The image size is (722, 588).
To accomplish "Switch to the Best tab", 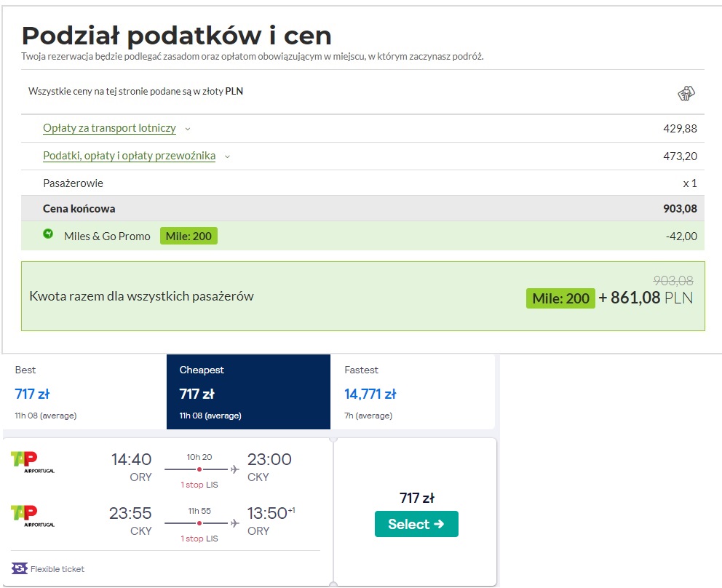I will 84,392.
